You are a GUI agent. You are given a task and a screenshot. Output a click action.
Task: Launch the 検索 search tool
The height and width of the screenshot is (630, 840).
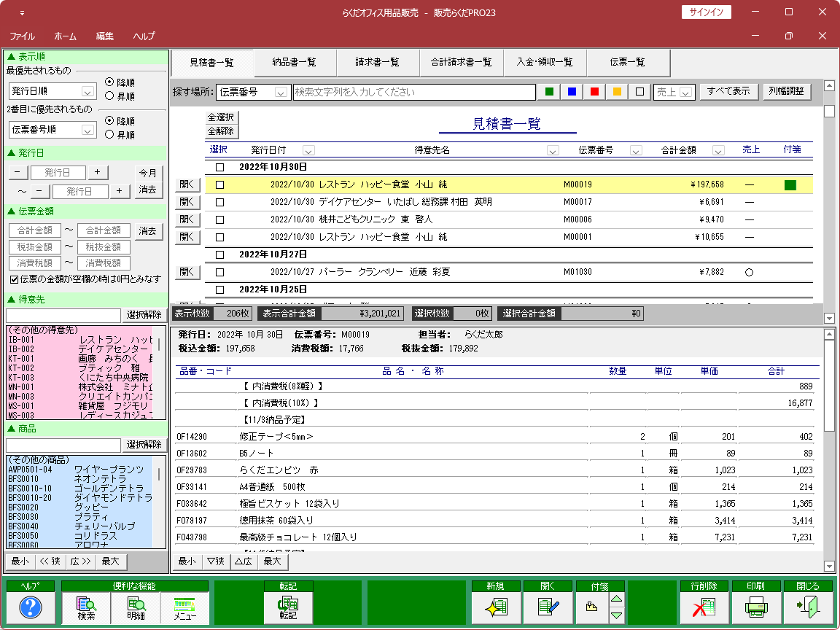86,607
